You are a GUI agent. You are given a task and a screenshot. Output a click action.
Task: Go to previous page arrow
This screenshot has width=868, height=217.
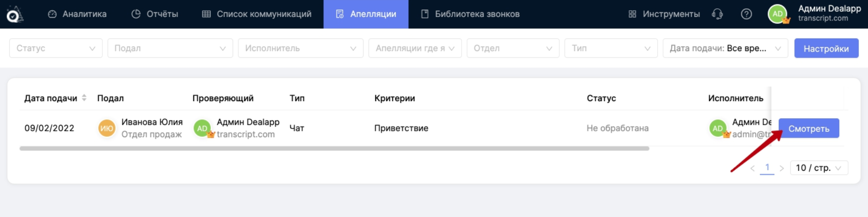click(752, 168)
